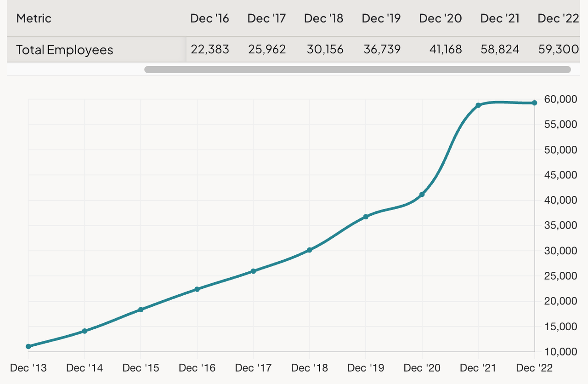Click the chart data point above Dec '21
The height and width of the screenshot is (384, 588).
(x=478, y=105)
